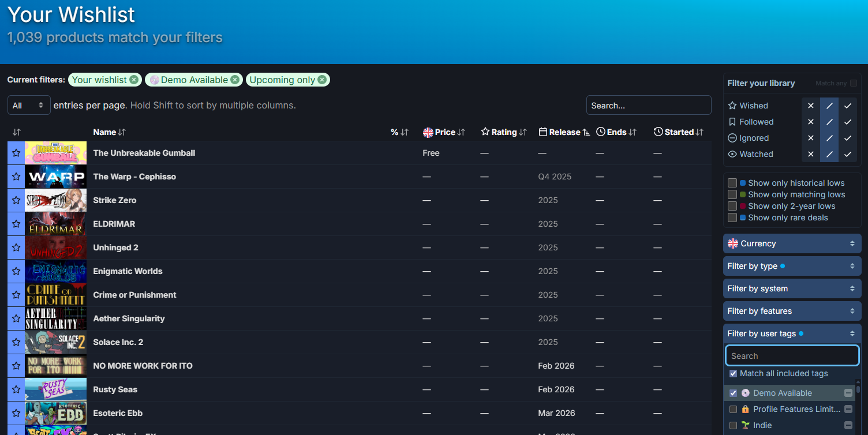Include Followed items with the checkmark icon

pyautogui.click(x=847, y=122)
